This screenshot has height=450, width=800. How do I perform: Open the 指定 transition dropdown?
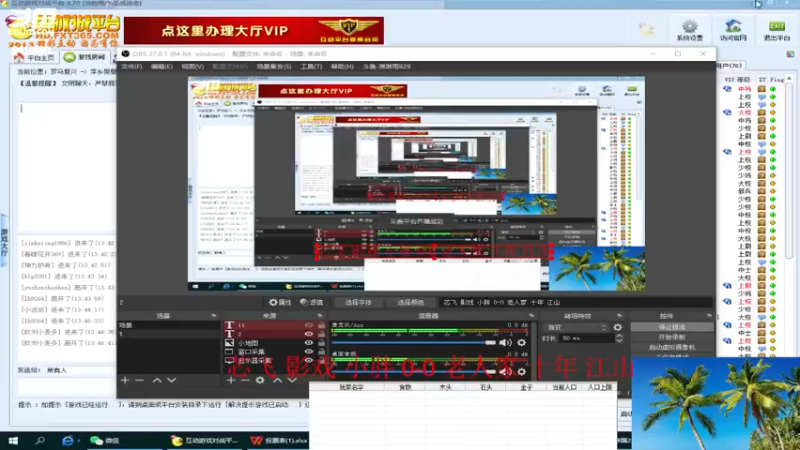coord(577,327)
